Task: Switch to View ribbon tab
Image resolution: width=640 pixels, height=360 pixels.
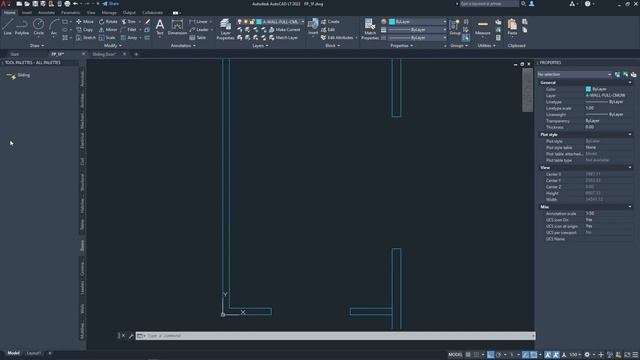Action: (x=91, y=13)
